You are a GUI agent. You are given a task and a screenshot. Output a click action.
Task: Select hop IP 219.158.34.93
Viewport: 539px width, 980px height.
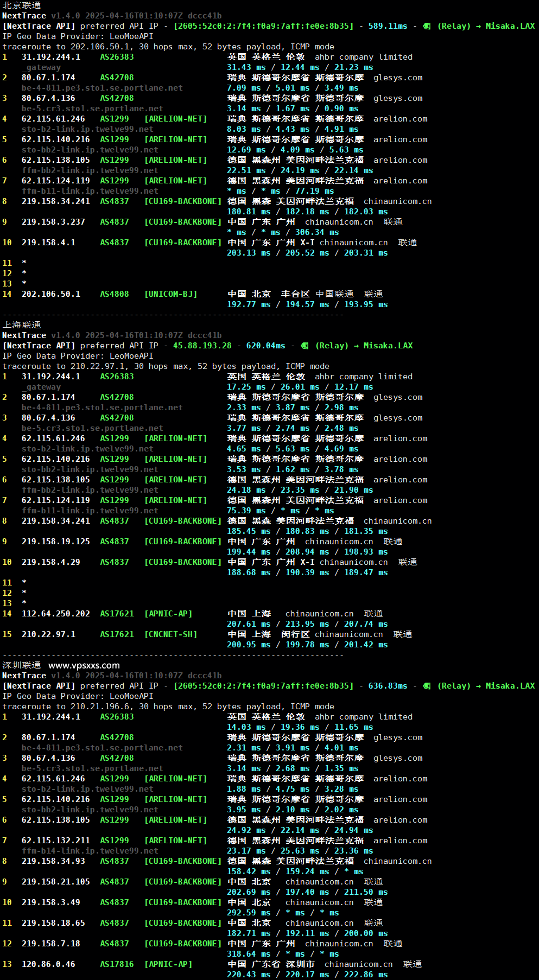pos(53,861)
